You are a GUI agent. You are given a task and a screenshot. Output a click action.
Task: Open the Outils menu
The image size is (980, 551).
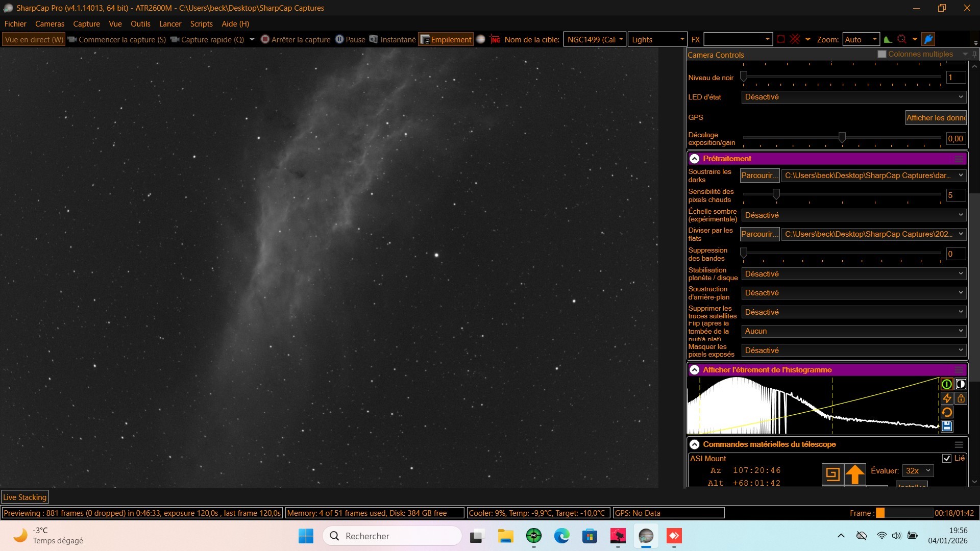140,24
